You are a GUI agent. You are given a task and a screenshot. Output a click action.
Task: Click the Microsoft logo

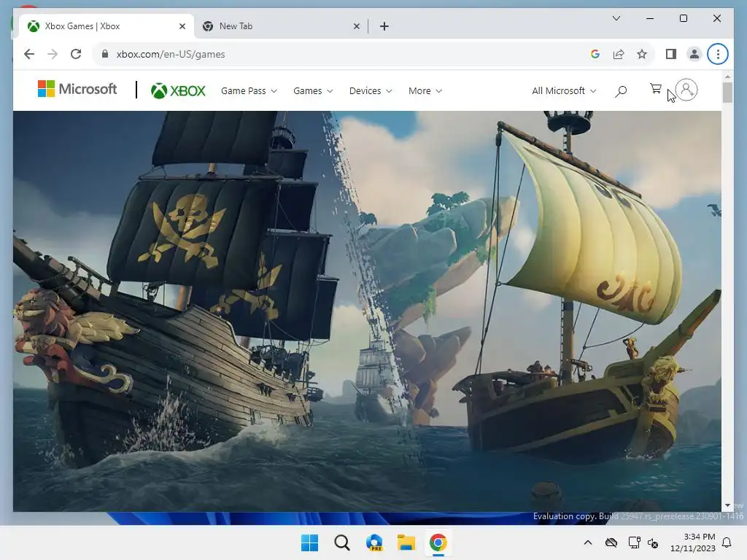point(77,89)
